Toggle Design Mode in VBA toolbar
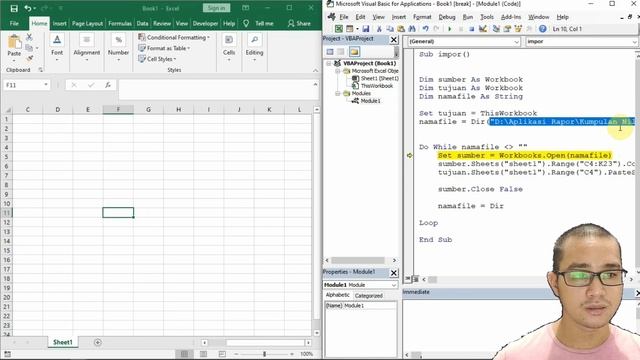 click(483, 29)
